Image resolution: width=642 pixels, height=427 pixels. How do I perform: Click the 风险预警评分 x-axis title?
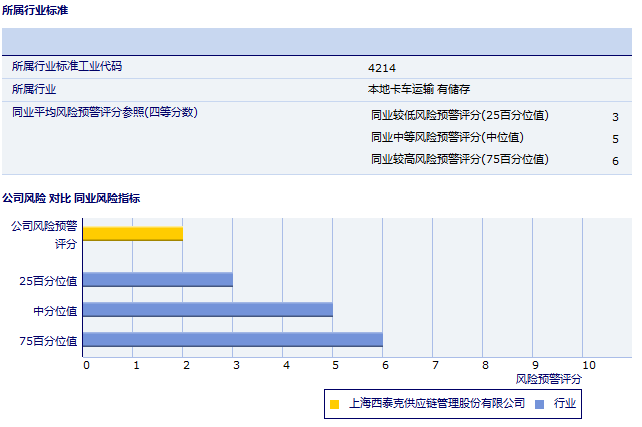click(548, 380)
